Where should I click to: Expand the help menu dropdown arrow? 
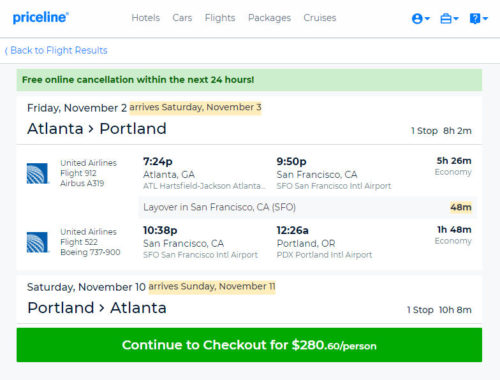485,18
